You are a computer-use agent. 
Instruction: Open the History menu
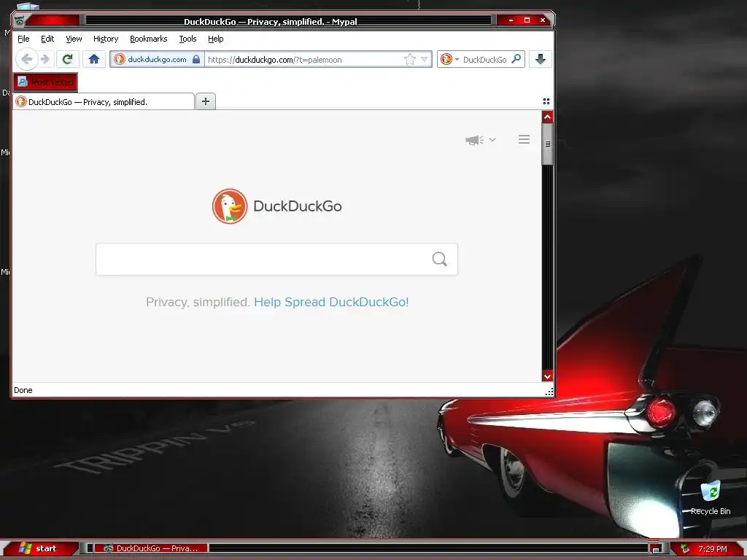(106, 39)
